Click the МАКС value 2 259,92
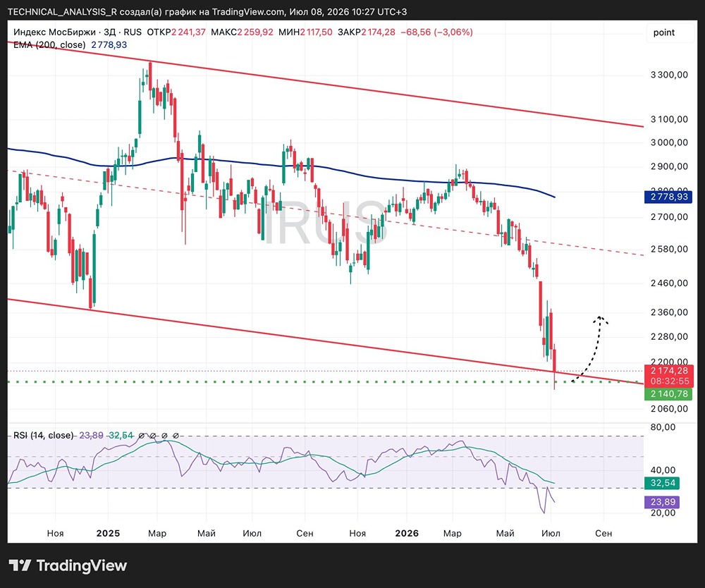Image resolution: width=705 pixels, height=588 pixels. click(255, 32)
